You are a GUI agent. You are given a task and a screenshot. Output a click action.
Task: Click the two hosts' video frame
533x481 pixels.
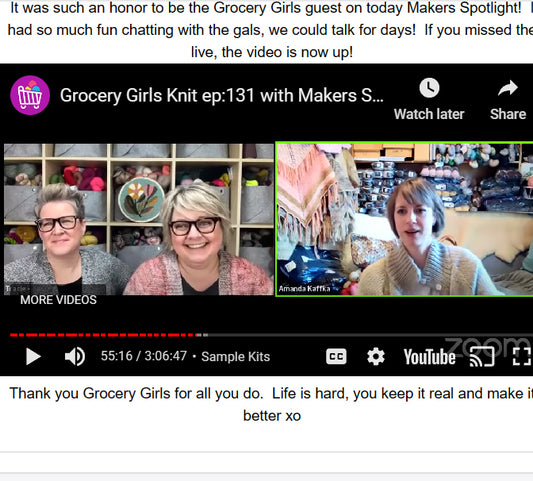coord(139,219)
